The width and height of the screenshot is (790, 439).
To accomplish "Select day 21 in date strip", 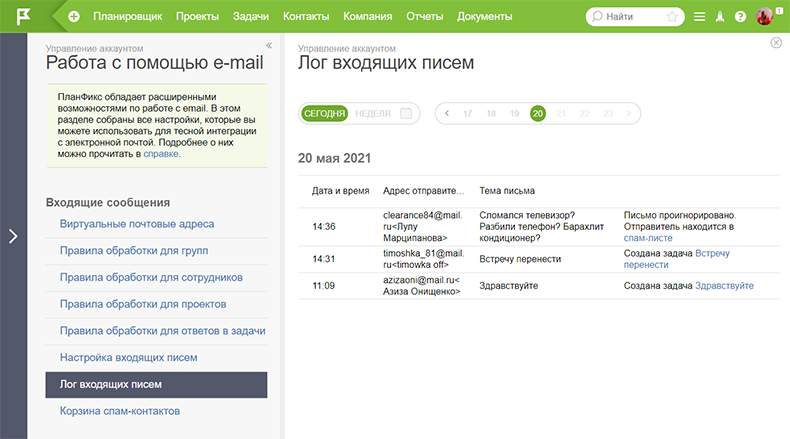I will pyautogui.click(x=561, y=113).
